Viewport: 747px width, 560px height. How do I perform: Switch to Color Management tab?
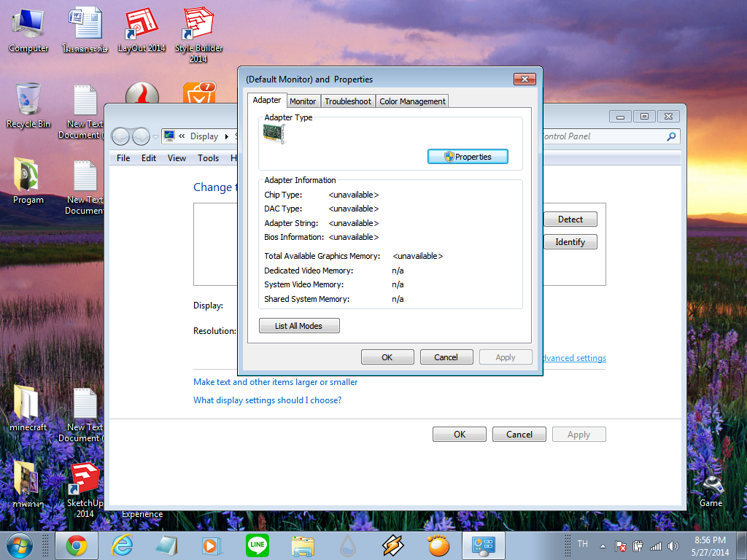412,101
